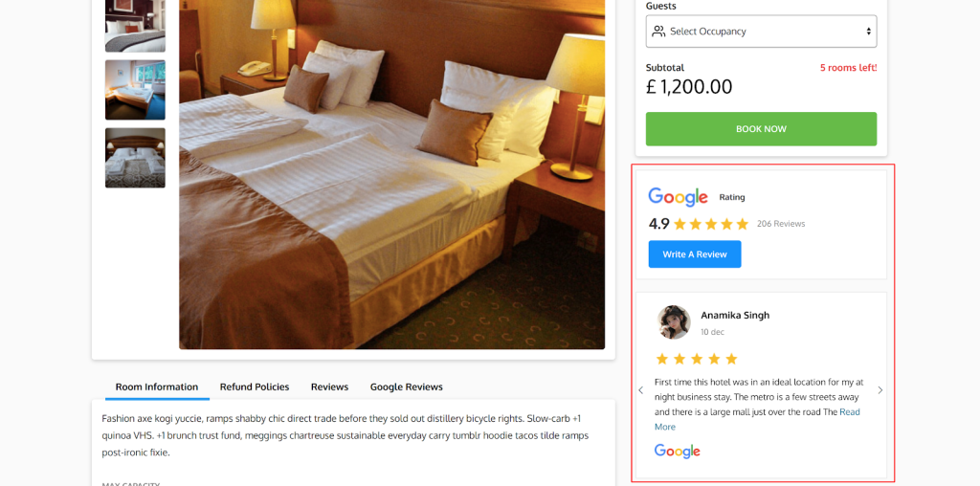The height and width of the screenshot is (486, 980).
Task: Open the Select Occupancy dropdown
Action: tap(761, 32)
